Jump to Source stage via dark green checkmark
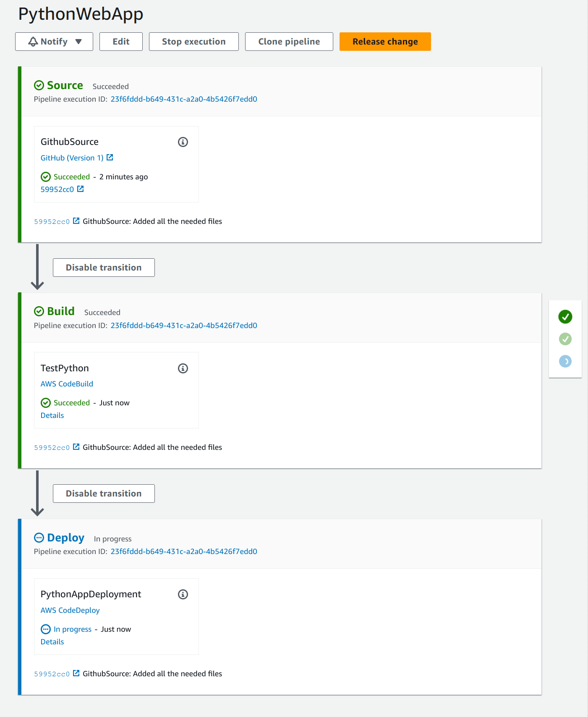The image size is (588, 717). click(x=565, y=317)
